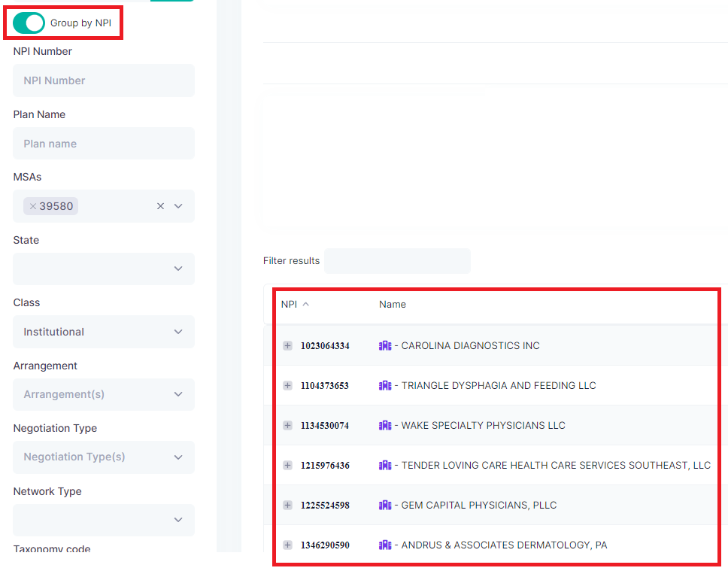Image resolution: width=728 pixels, height=574 pixels.
Task: Select NPI number 1134530074
Action: click(x=325, y=426)
